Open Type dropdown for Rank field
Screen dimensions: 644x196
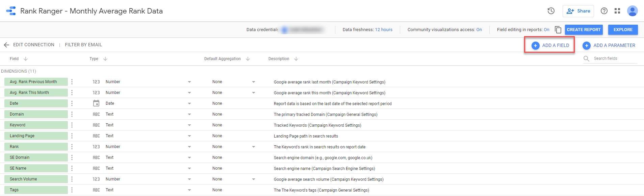click(189, 147)
